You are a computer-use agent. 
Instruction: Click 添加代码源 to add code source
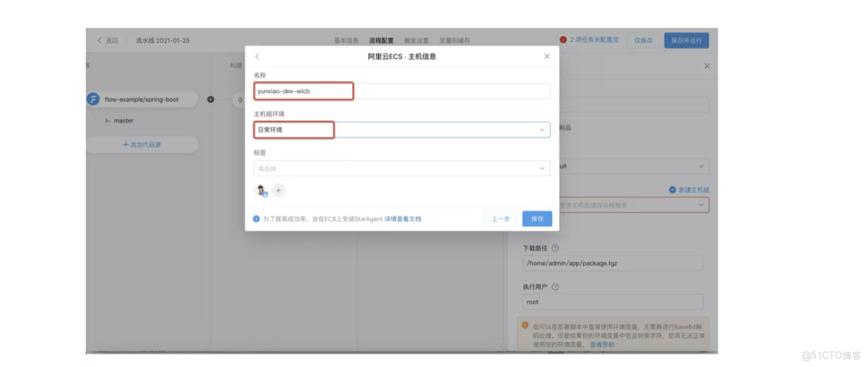point(141,145)
